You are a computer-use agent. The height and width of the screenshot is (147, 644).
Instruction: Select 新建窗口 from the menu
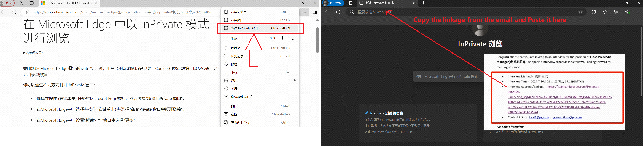tap(260, 20)
